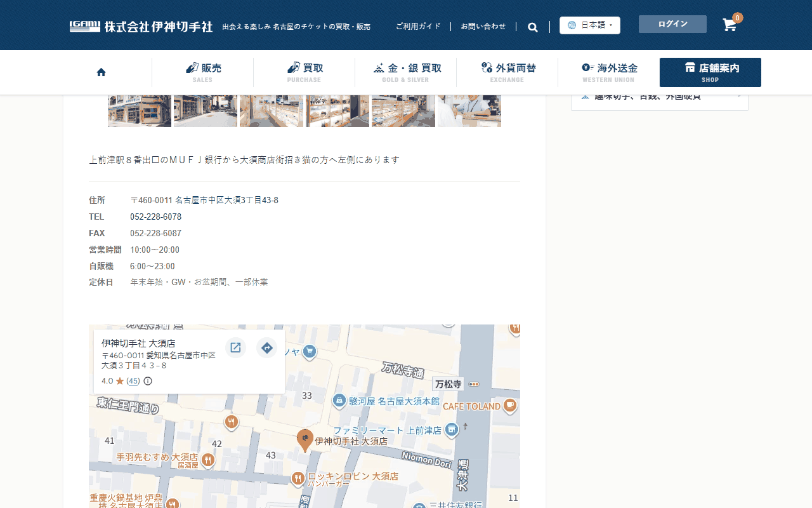Click the home icon in navigation
Screen dimensions: 812x508
[x=101, y=72]
